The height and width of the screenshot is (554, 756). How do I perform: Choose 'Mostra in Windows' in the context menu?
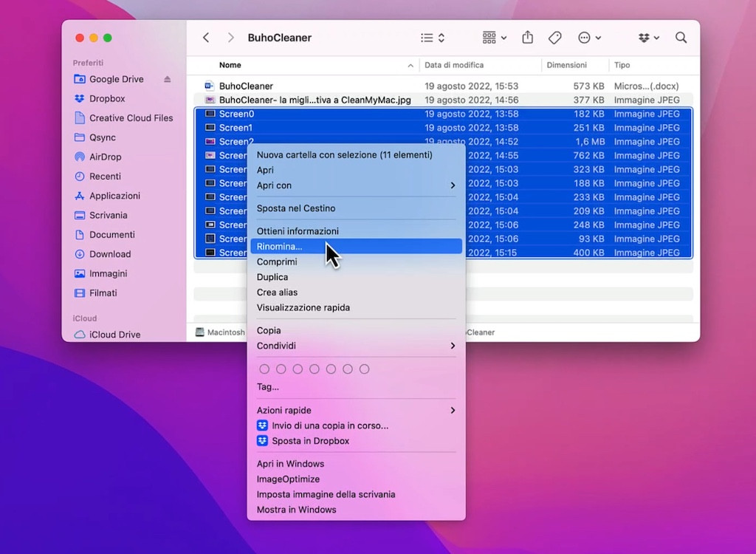tap(356, 510)
